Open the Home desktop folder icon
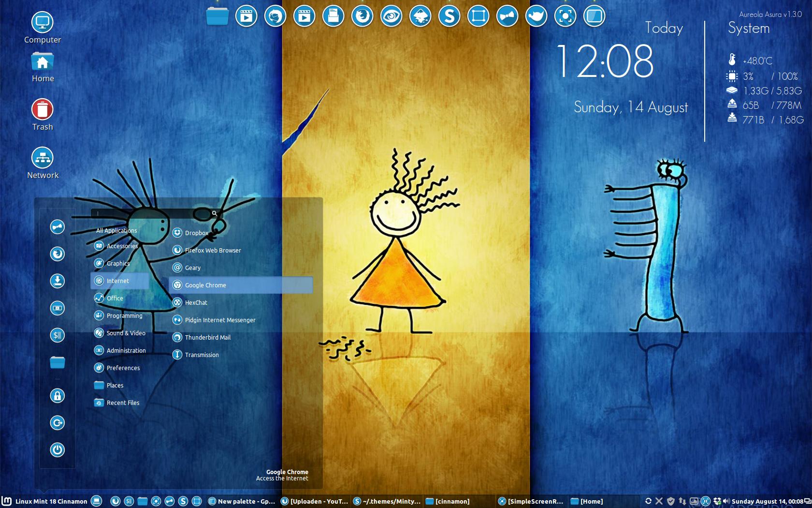Screen dimensions: 812x508 43,67
